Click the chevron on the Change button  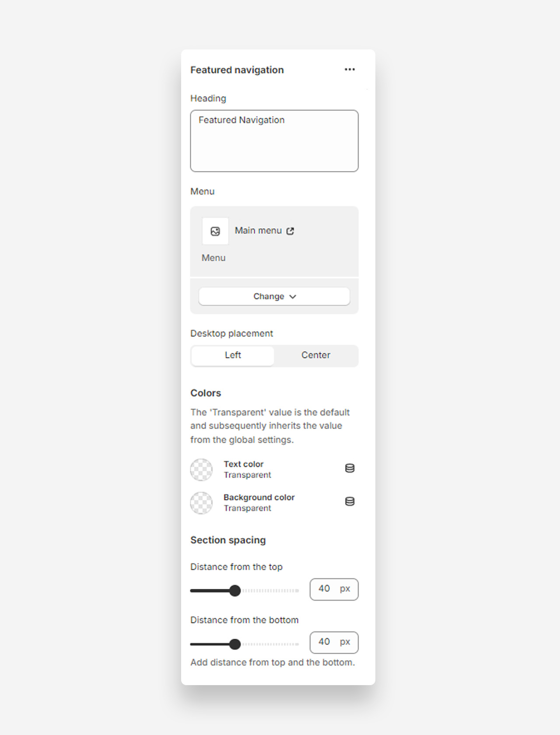click(293, 297)
